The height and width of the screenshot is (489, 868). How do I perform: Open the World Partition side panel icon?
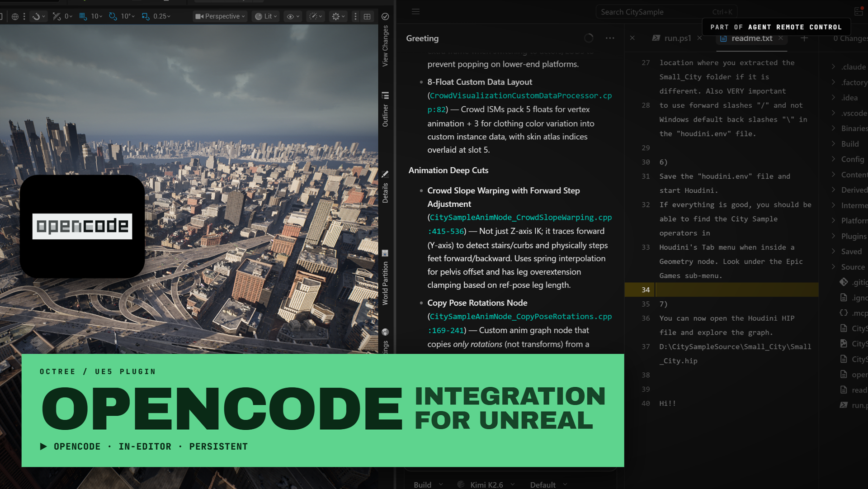[385, 253]
